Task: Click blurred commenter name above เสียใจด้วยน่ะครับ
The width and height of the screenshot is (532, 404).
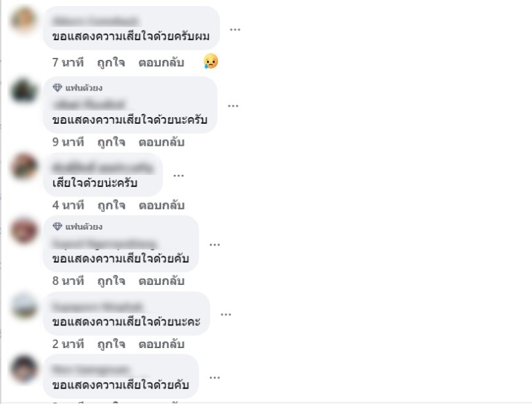Action: (x=103, y=168)
